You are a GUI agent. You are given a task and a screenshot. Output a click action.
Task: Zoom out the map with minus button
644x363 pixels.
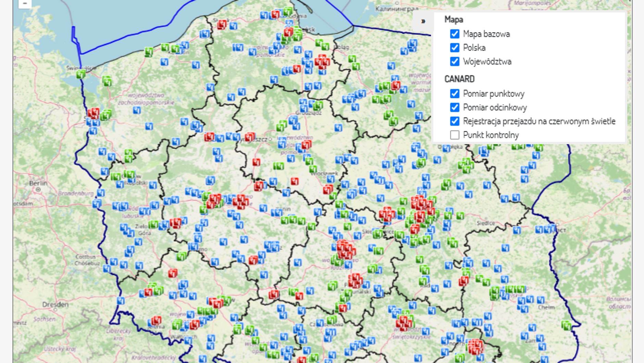tap(25, 3)
